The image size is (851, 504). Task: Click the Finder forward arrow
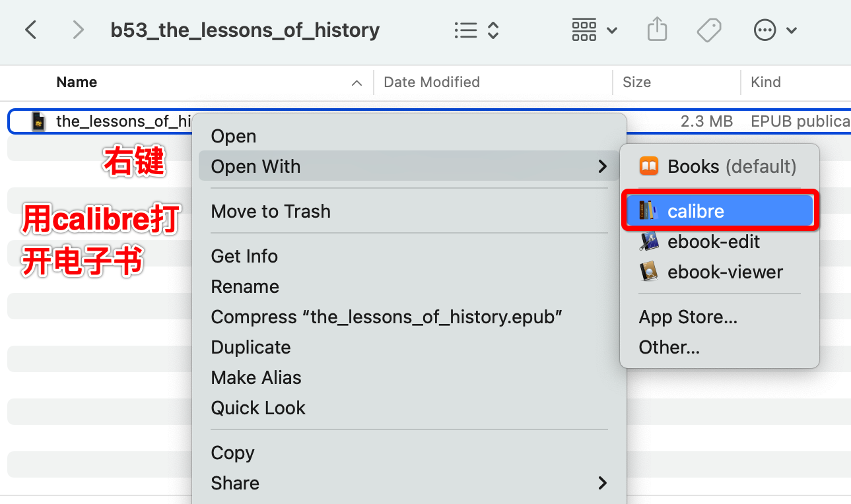(x=78, y=30)
